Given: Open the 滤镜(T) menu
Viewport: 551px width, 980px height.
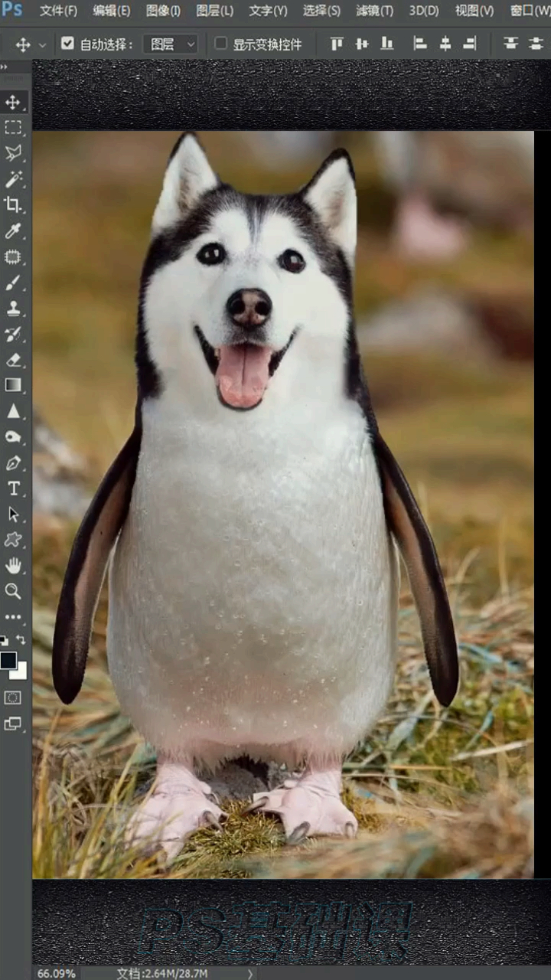Looking at the screenshot, I should 374,11.
